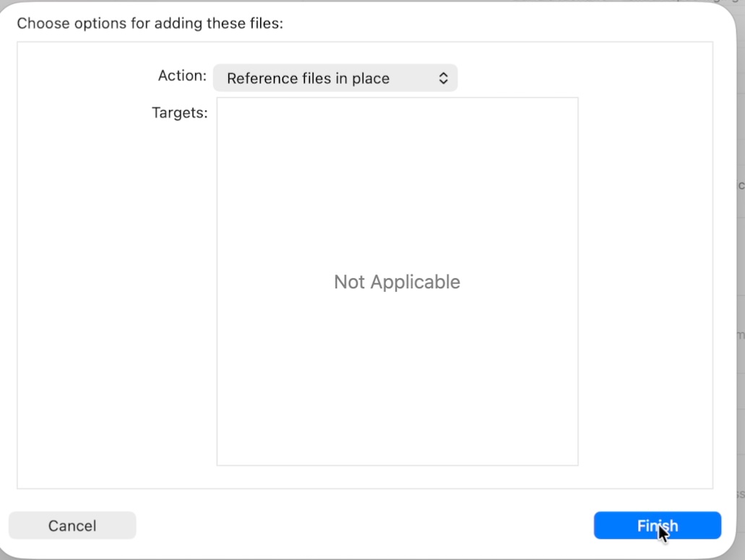This screenshot has width=745, height=560.
Task: Click the options panel area below Targets list
Action: [x=397, y=477]
